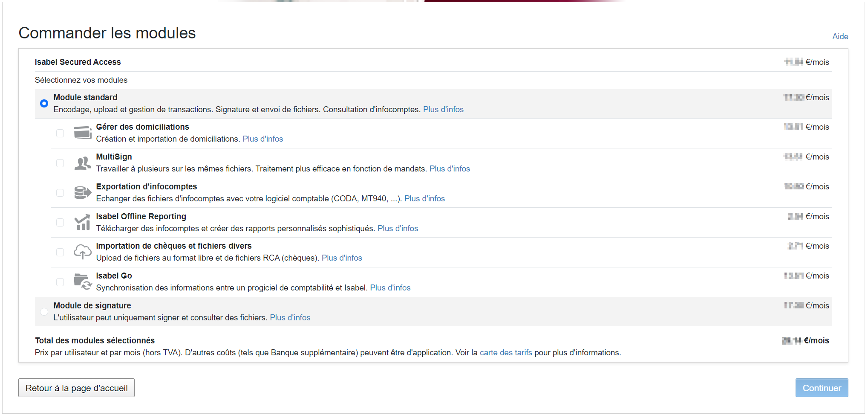Click the Continuer button
This screenshot has width=868, height=418.
(822, 388)
